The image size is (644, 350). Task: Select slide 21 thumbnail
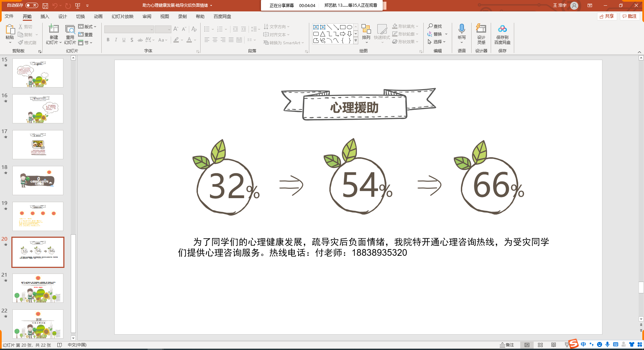tap(38, 288)
